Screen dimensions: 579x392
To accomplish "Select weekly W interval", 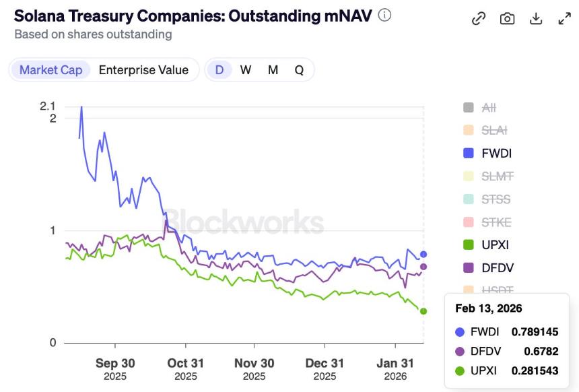I will tap(246, 70).
